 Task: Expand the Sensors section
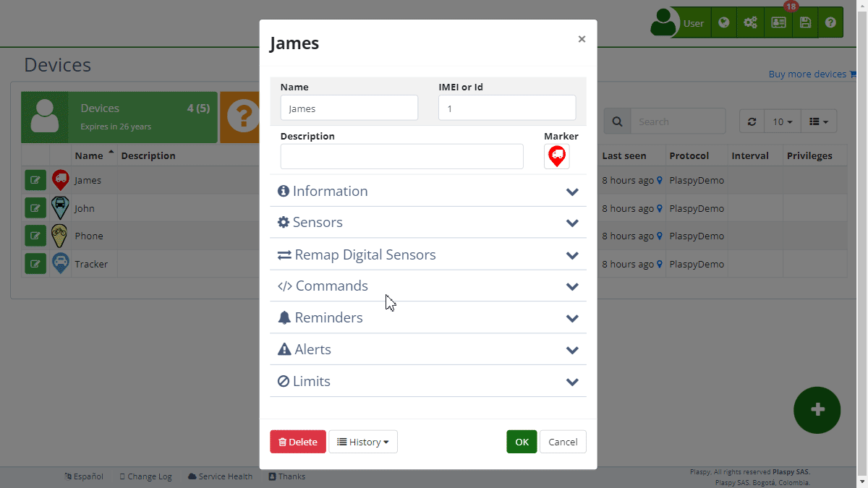point(427,223)
